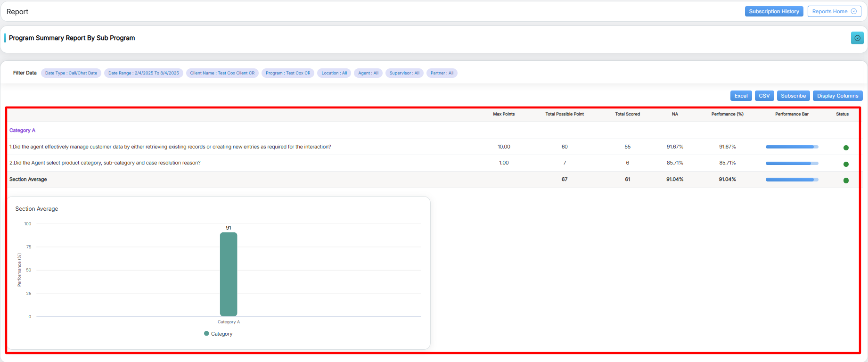Image resolution: width=868 pixels, height=362 pixels.
Task: Click the Agent : All filter chip
Action: point(368,73)
